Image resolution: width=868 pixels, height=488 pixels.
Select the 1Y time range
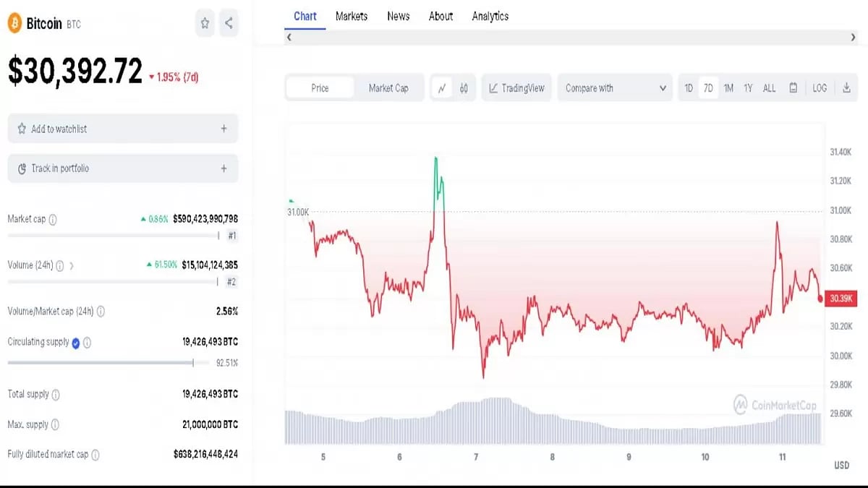point(749,87)
